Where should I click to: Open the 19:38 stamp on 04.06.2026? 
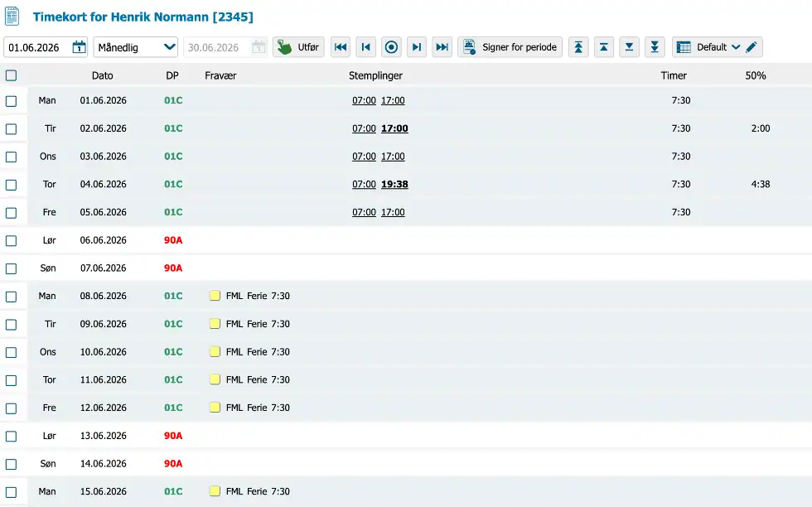click(x=394, y=185)
